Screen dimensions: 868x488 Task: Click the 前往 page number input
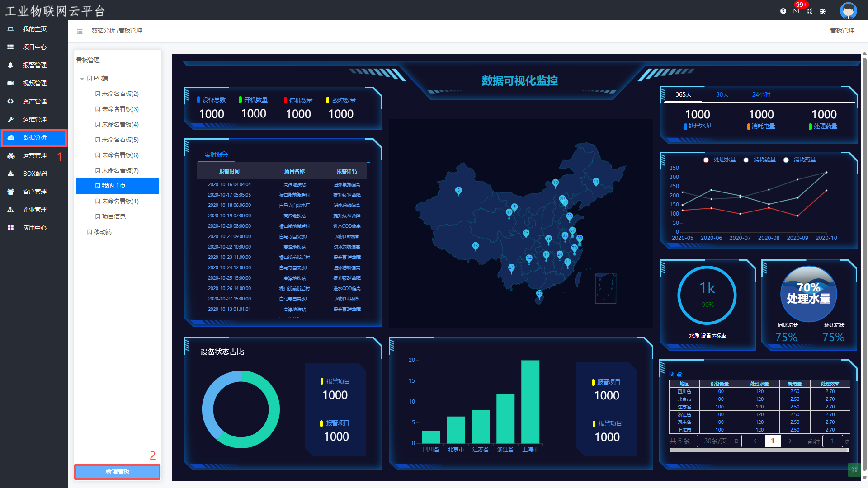click(832, 441)
